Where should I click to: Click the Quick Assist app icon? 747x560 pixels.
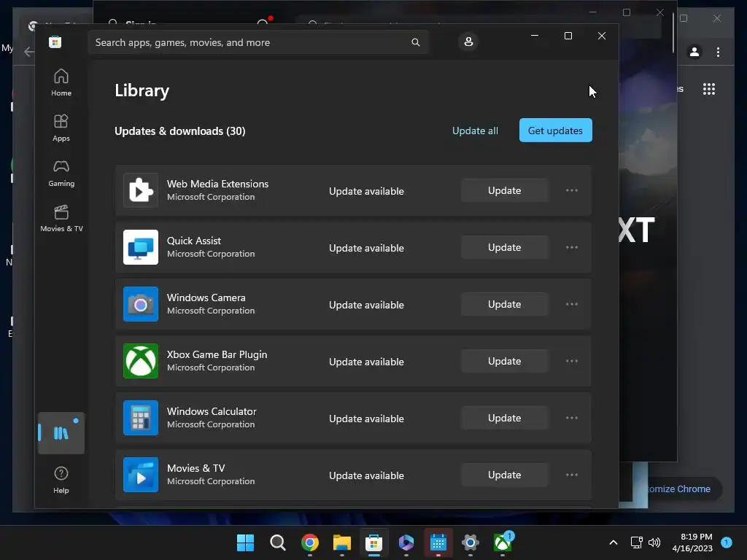point(141,247)
